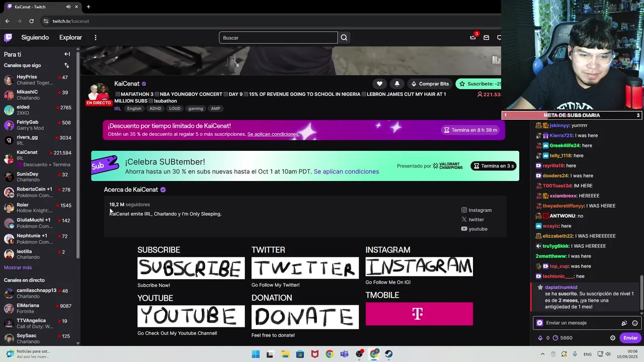Open the Windows Start menu

256,354
